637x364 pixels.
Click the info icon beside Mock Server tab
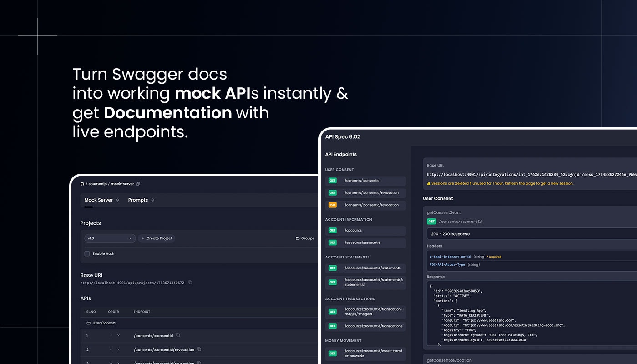click(x=117, y=200)
